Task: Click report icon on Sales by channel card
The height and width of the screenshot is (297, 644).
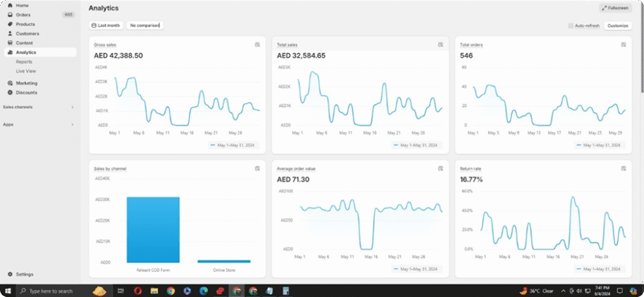Action: coord(257,168)
